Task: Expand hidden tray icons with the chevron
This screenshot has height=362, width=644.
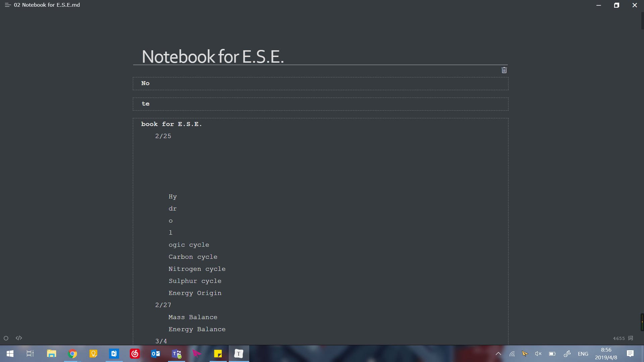Action: pos(498,354)
